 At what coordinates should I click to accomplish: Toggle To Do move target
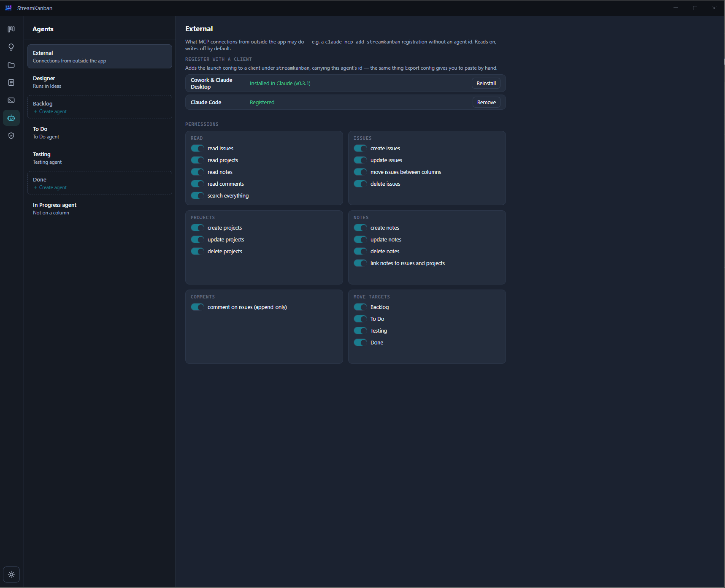click(360, 319)
